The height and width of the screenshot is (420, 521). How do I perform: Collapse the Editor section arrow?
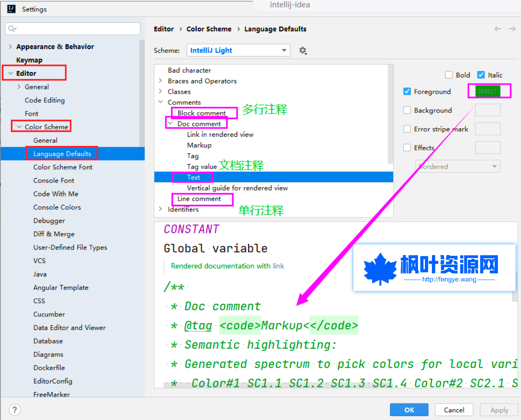(10, 73)
